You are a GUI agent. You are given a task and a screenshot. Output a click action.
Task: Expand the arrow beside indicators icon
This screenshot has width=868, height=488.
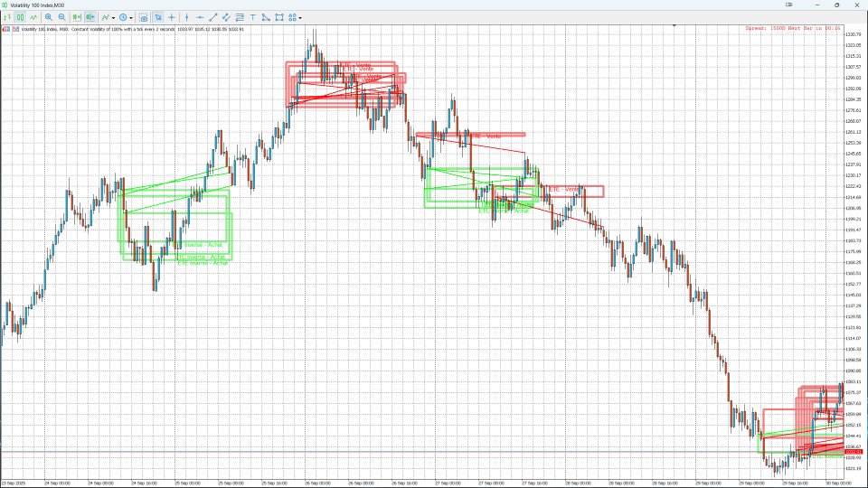(114, 18)
